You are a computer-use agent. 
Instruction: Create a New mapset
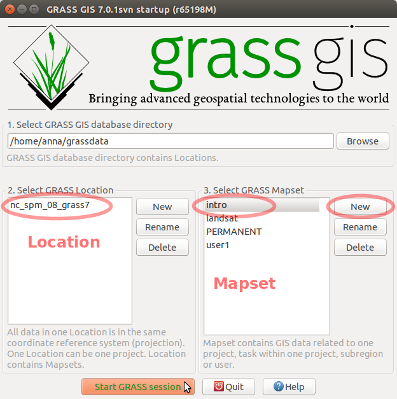coord(360,207)
